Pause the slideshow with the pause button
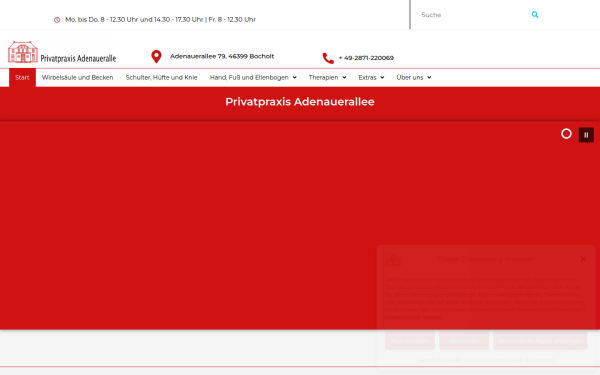 [x=586, y=135]
